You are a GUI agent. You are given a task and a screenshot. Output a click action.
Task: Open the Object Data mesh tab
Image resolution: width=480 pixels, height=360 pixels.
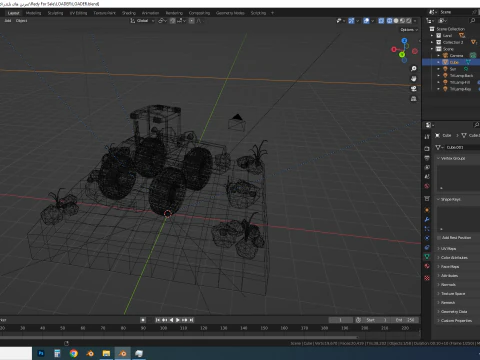click(x=427, y=257)
